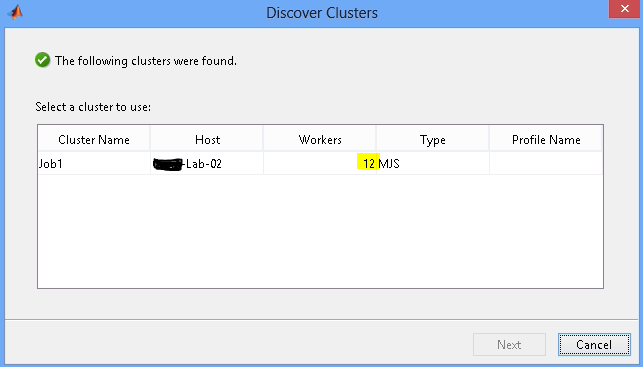Click the empty Profile Name cell for Job1
The image size is (643, 367).
pyautogui.click(x=546, y=164)
